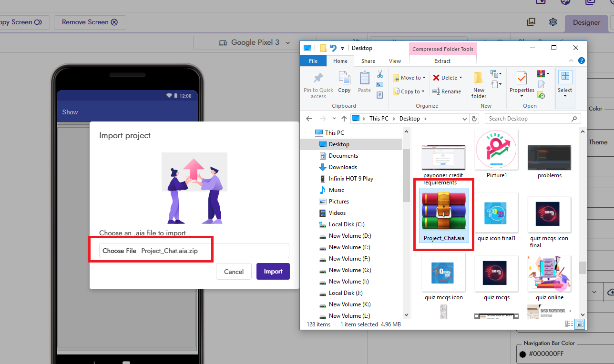The width and height of the screenshot is (614, 364).
Task: Click the Navigation Bar Color black swatch
Action: click(522, 354)
